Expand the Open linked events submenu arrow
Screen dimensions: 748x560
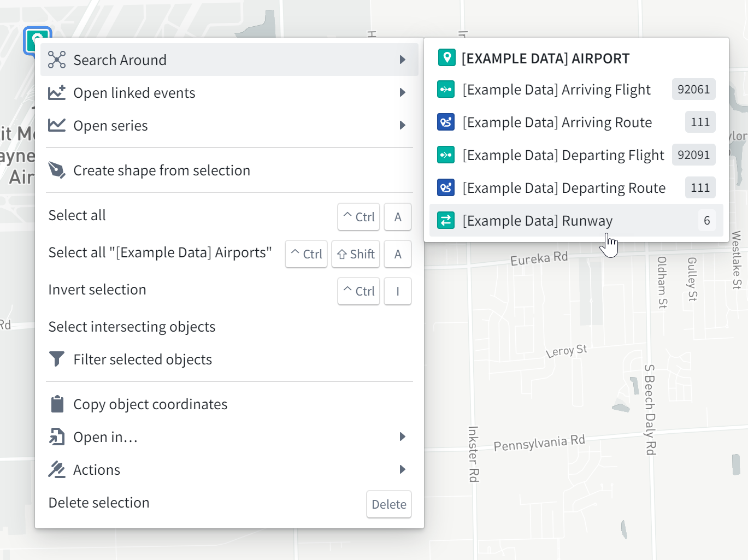pyautogui.click(x=403, y=92)
